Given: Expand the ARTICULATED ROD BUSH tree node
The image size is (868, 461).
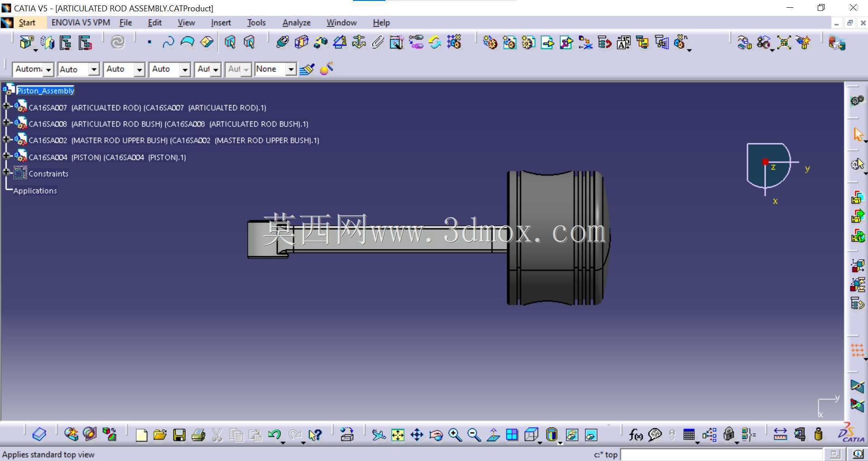Looking at the screenshot, I should pyautogui.click(x=6, y=122).
